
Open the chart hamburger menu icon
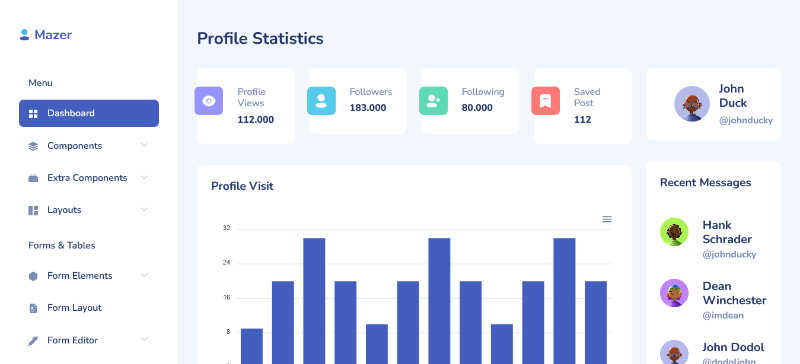pyautogui.click(x=607, y=219)
